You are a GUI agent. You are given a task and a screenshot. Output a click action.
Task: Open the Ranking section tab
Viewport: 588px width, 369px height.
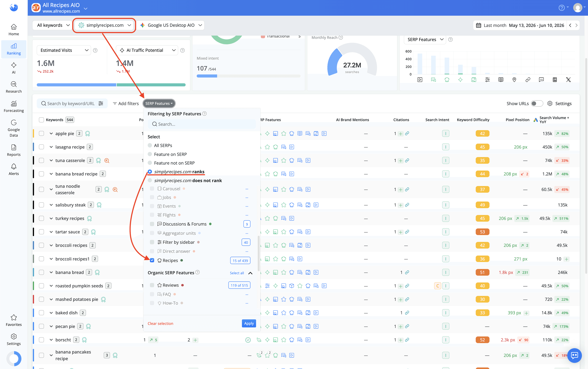(x=14, y=49)
